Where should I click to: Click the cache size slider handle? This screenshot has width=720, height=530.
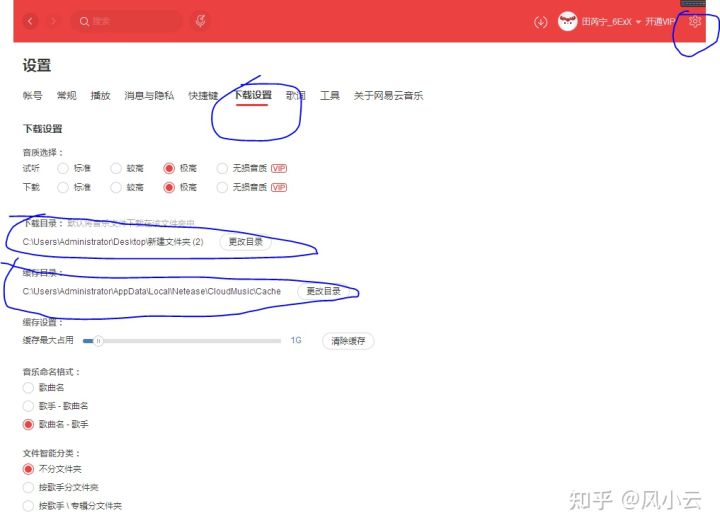coord(98,341)
